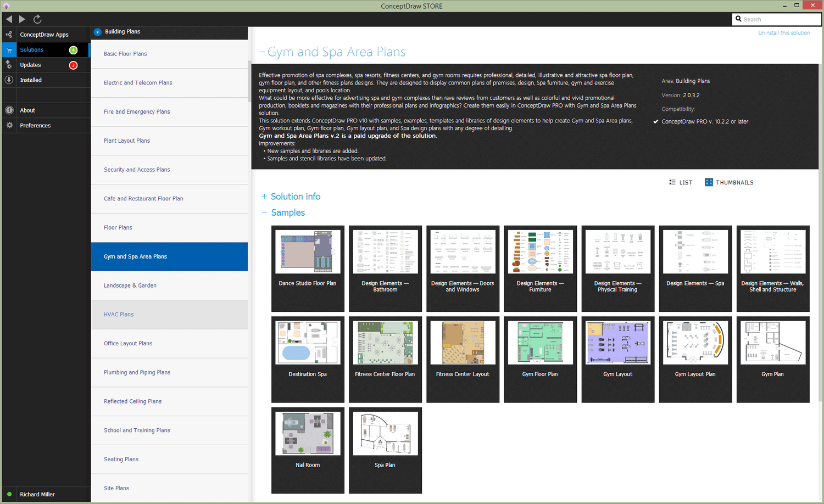Click the Preferences gear icon
The image size is (824, 504).
(x=9, y=125)
